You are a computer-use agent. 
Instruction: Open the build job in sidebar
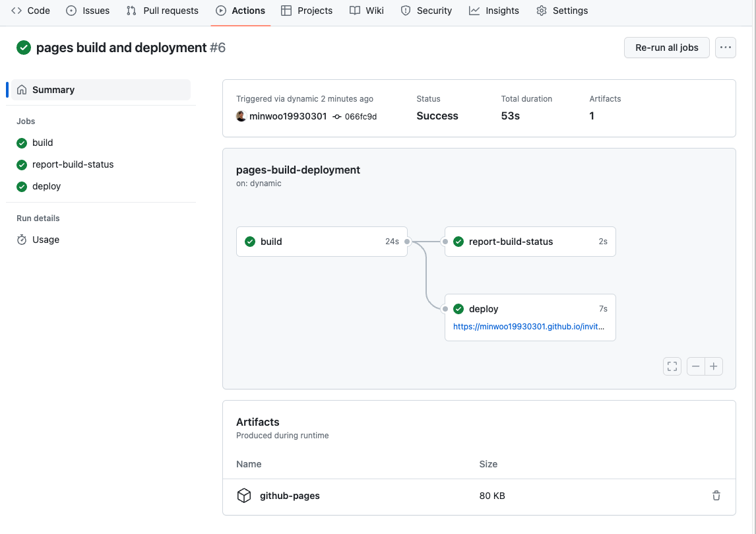42,143
